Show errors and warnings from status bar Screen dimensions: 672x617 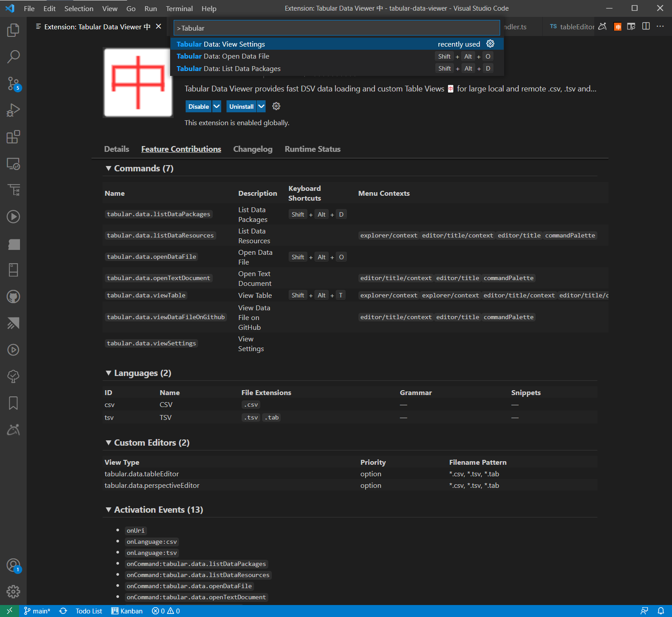tap(166, 611)
